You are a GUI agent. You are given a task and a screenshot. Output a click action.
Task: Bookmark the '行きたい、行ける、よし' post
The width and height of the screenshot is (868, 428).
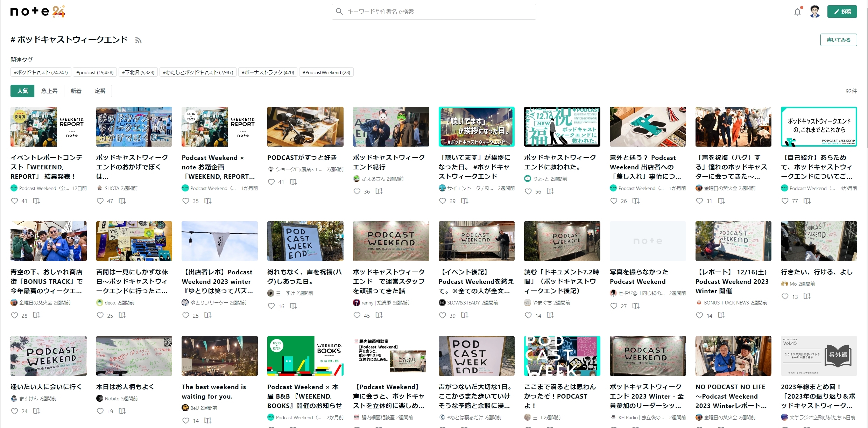tap(807, 296)
